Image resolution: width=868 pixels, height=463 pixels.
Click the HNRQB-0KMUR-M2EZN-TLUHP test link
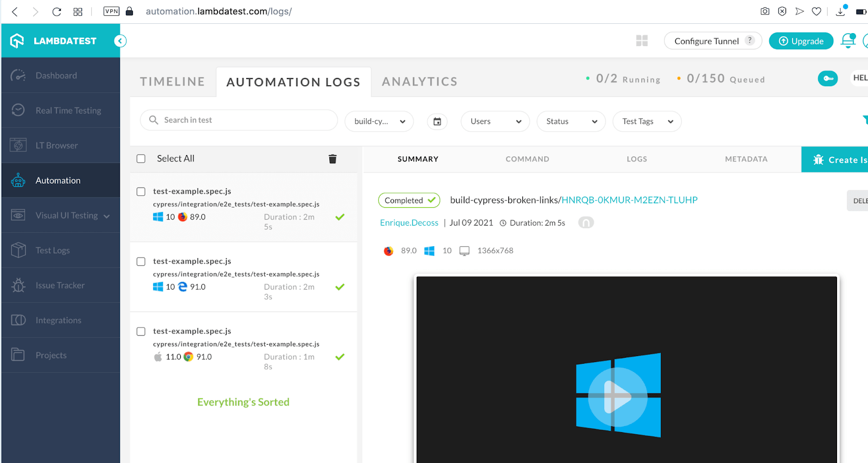pos(629,200)
